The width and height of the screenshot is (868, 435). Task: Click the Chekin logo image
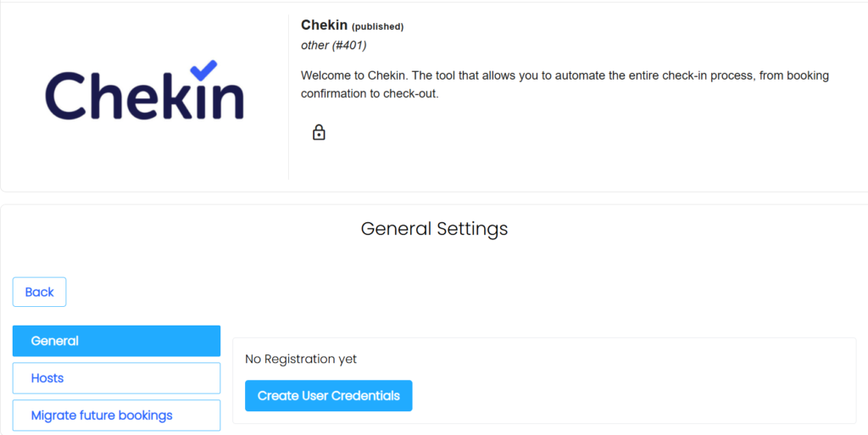point(144,92)
